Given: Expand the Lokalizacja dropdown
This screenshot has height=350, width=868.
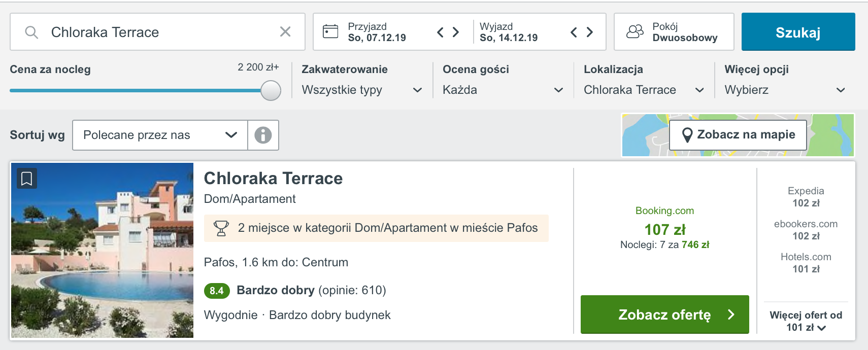Looking at the screenshot, I should click(x=644, y=90).
